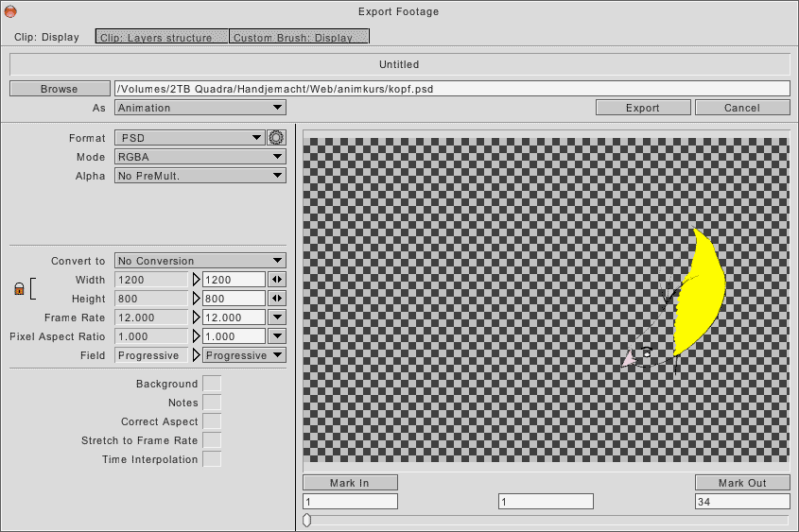The width and height of the screenshot is (799, 532).
Task: Click the Untitled project name bar
Action: click(399, 64)
